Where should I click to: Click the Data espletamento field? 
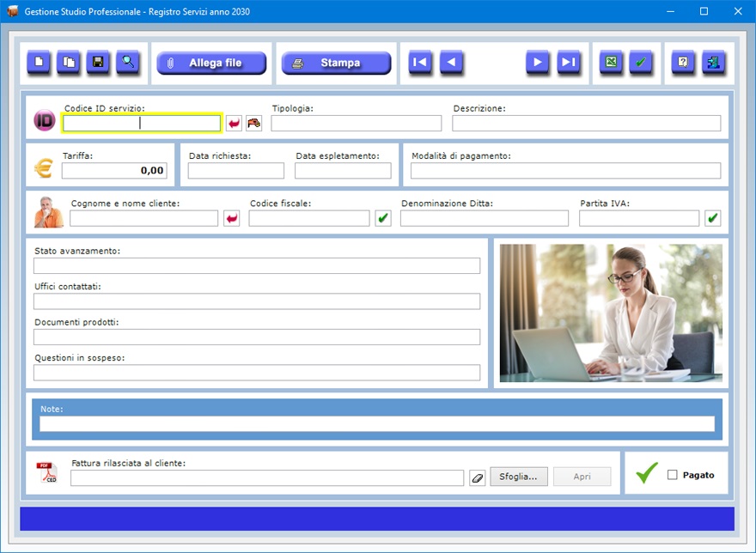(343, 171)
